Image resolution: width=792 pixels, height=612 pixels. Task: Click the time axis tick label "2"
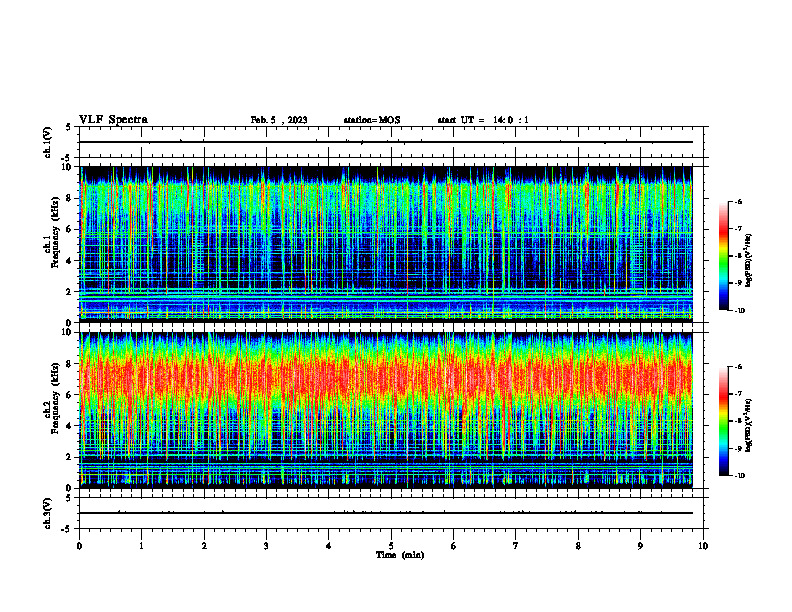(x=204, y=546)
